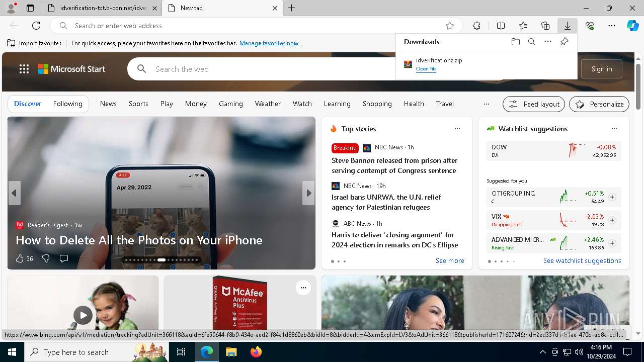The image size is (644, 362).
Task: Open Watchlist suggestions more options
Action: coord(614,129)
